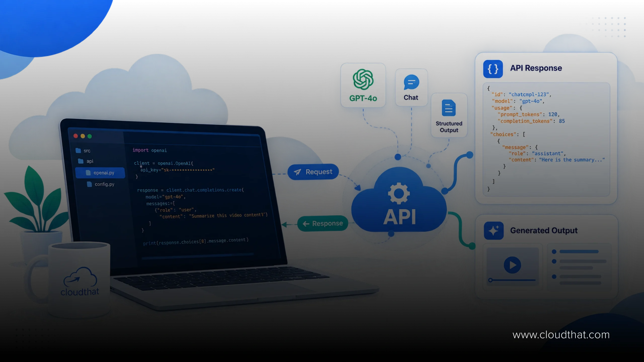Click the video progress slider handle
This screenshot has width=644, height=362.
tap(490, 280)
